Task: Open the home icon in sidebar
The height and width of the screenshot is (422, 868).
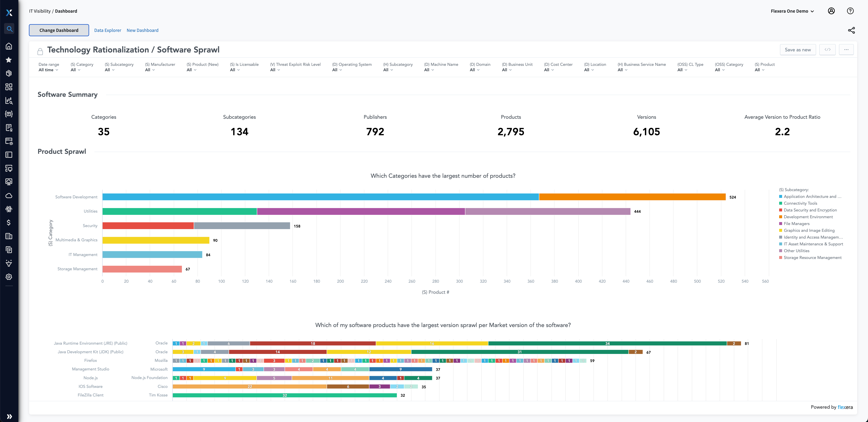Action: 9,46
